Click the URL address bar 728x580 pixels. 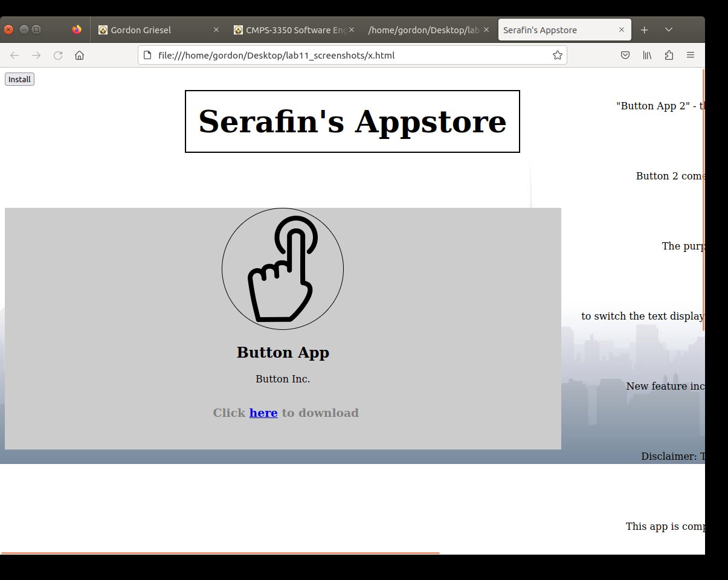(350, 56)
